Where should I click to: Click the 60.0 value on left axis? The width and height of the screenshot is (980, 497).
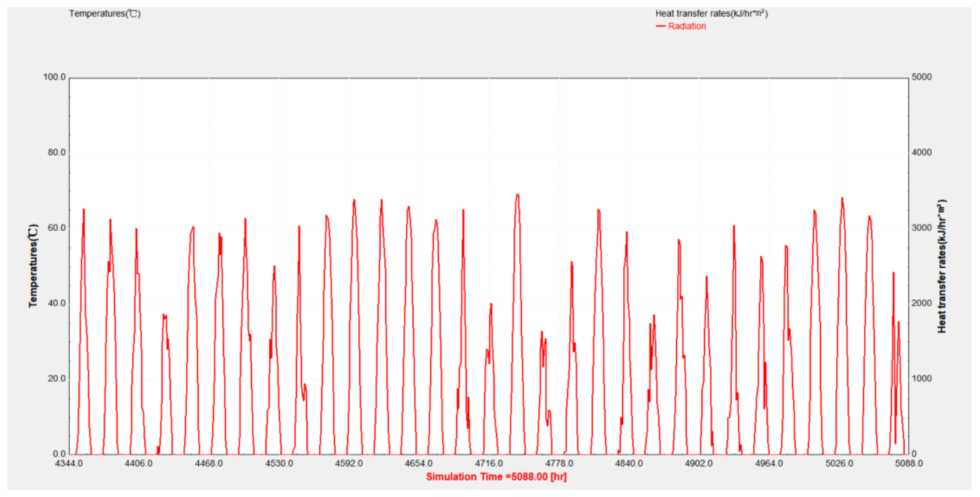[x=57, y=228]
